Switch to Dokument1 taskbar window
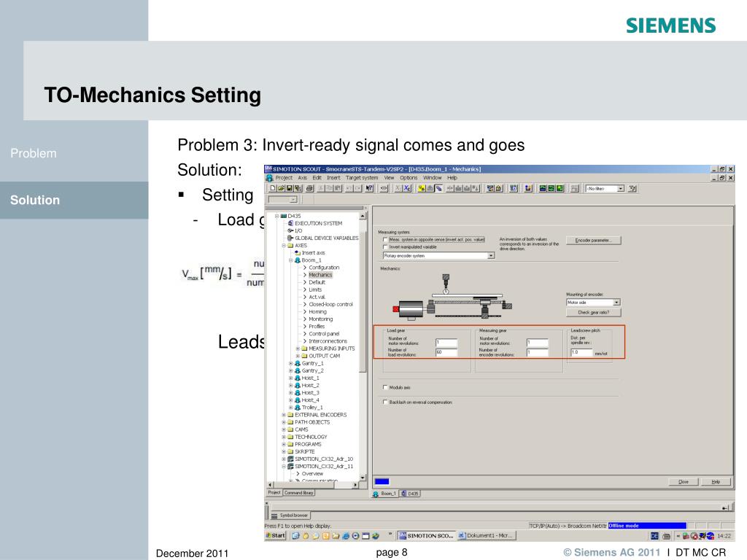This screenshot has height=560, width=747. [486, 536]
